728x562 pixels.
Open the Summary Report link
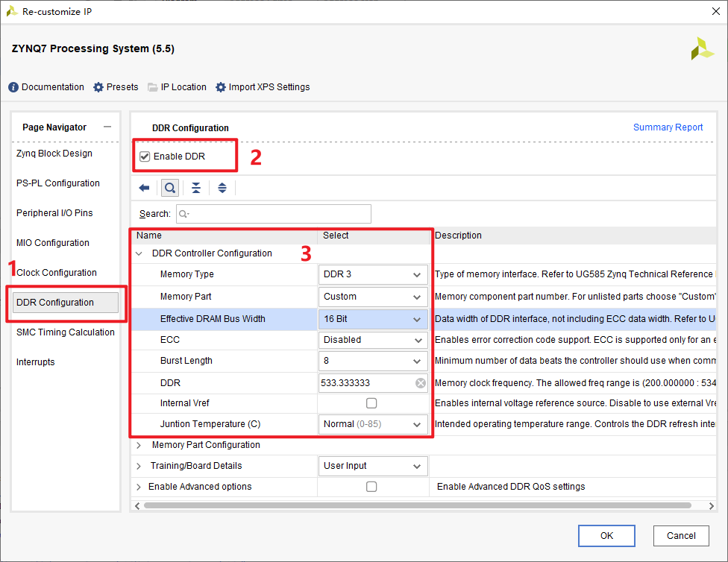pyautogui.click(x=668, y=127)
